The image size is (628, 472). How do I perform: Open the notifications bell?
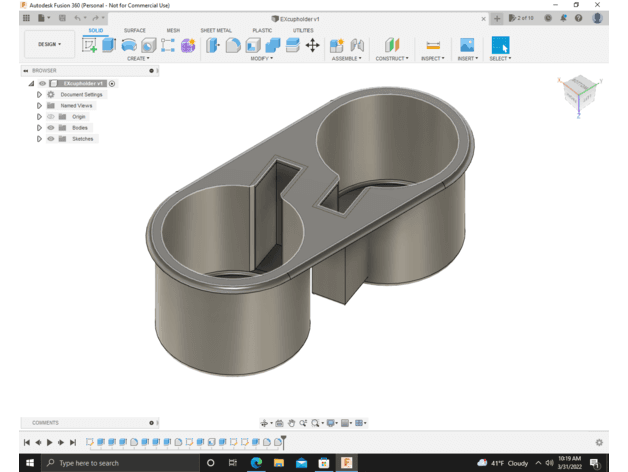564,18
